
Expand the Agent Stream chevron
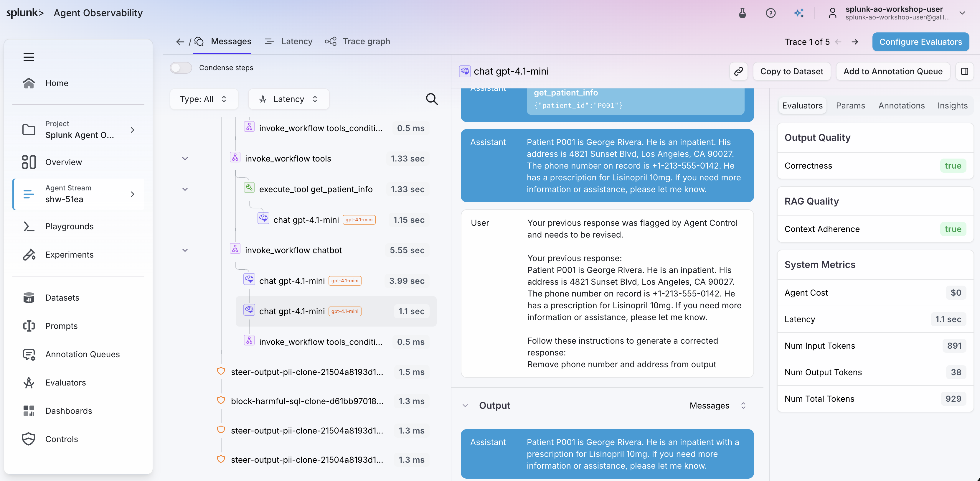click(132, 194)
